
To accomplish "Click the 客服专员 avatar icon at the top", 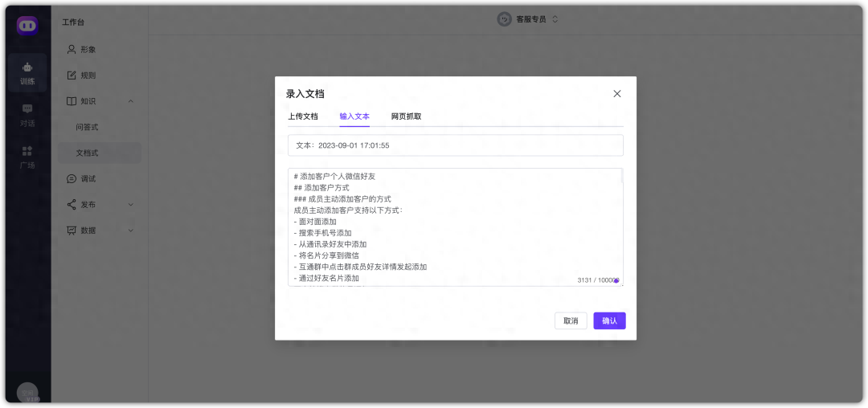I will [504, 19].
